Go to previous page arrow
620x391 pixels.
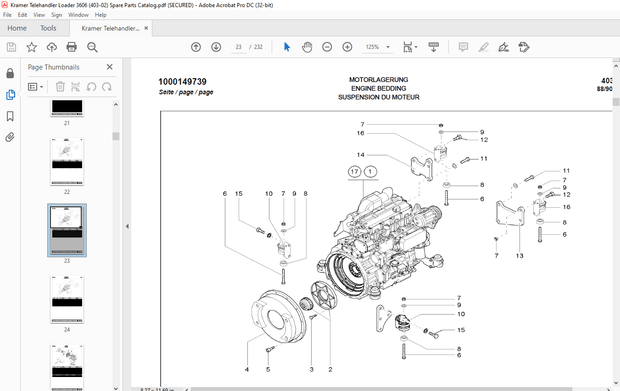[x=196, y=47]
